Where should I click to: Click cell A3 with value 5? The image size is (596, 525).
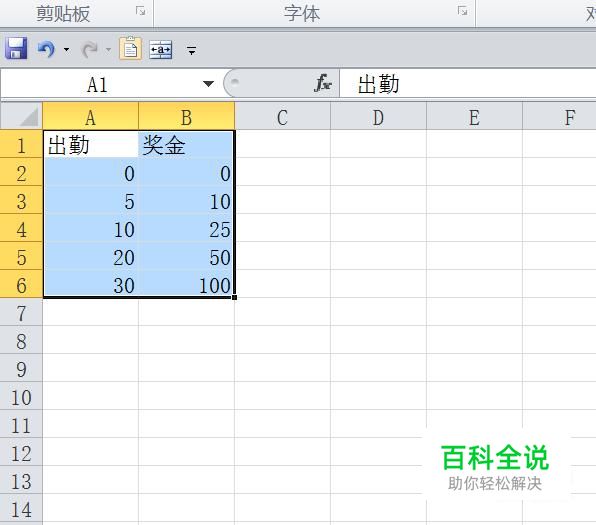point(91,200)
